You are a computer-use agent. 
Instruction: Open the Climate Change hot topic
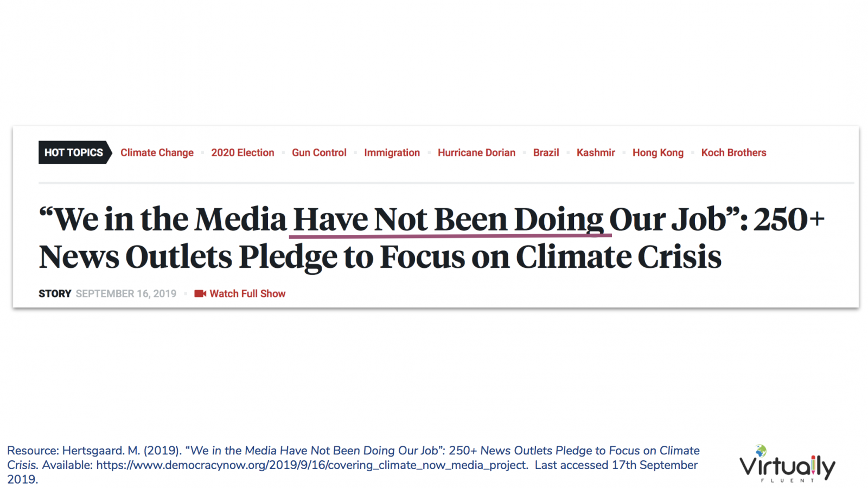[157, 152]
